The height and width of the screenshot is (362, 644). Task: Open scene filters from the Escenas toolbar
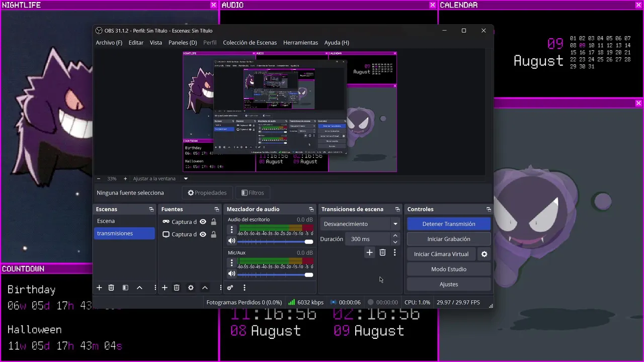coord(125,288)
